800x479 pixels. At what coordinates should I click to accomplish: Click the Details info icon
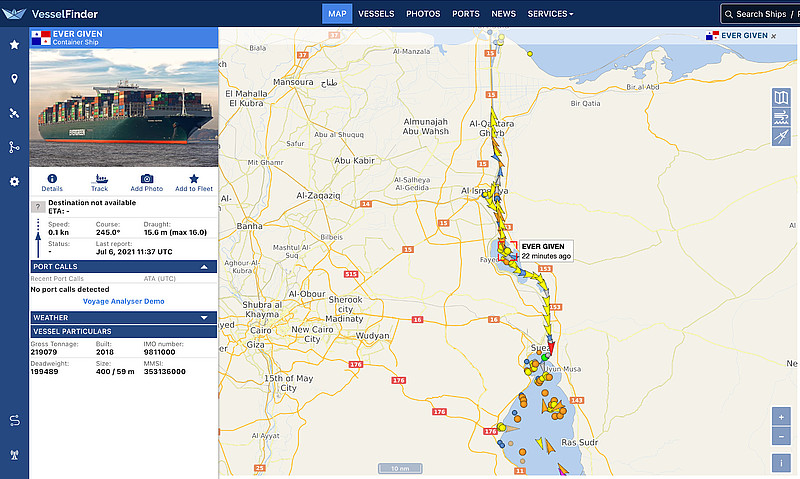(x=52, y=178)
